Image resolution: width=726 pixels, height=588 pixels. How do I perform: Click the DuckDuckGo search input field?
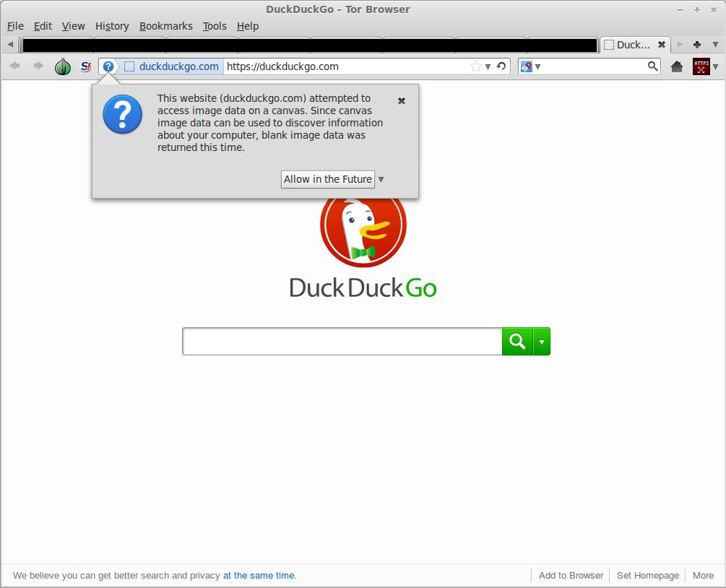tap(342, 341)
